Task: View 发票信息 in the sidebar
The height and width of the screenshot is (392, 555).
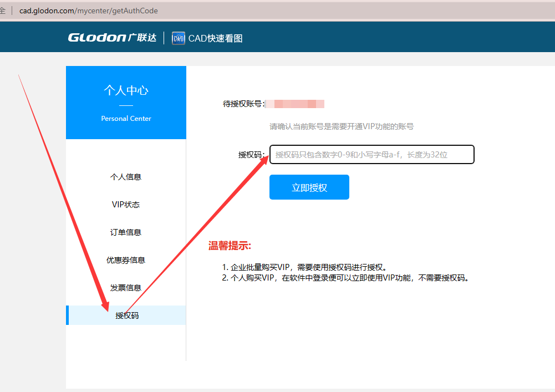Action: [x=126, y=288]
